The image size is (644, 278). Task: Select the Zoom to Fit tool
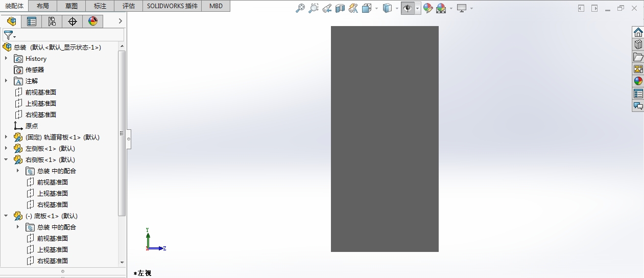pyautogui.click(x=300, y=8)
